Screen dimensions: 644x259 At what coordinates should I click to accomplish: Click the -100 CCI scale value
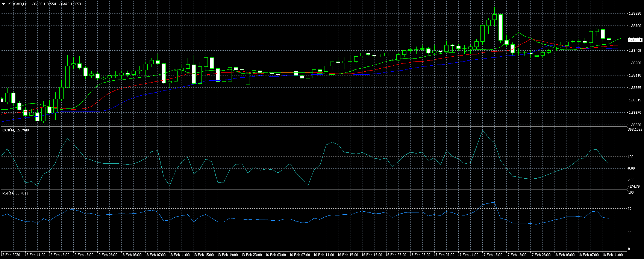coord(632,180)
